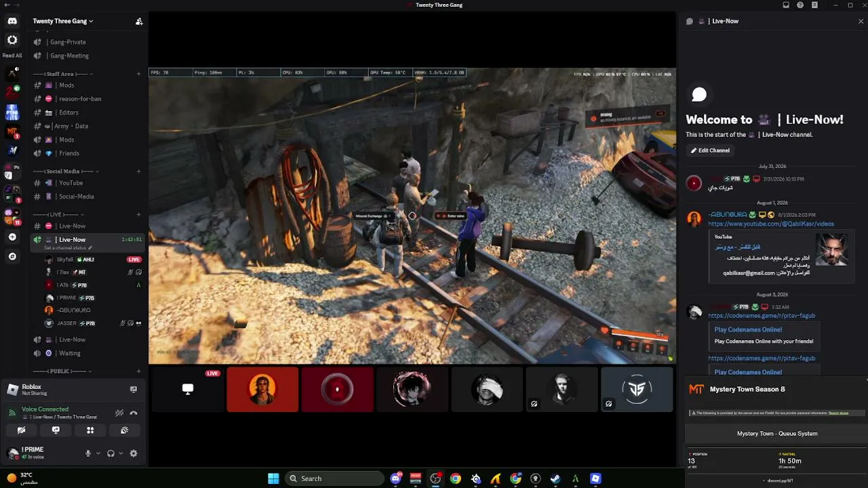Open activities launcher in voice panel
The width and height of the screenshot is (868, 488).
(x=90, y=430)
